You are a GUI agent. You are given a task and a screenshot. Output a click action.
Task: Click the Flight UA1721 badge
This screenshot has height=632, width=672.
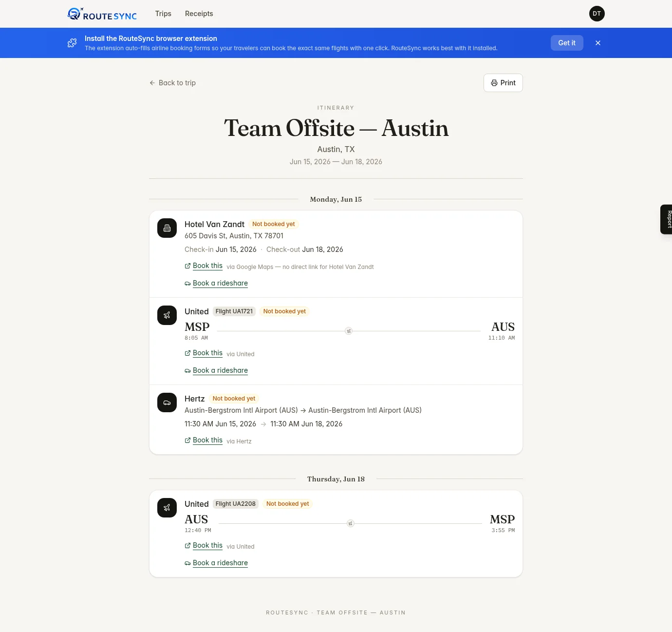coord(234,311)
